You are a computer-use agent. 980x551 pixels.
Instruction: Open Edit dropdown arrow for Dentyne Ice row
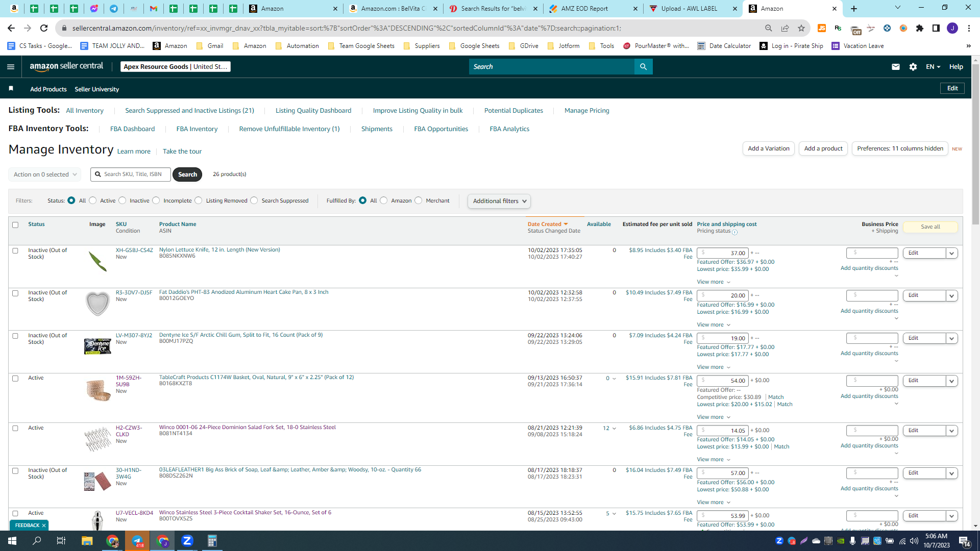(952, 338)
